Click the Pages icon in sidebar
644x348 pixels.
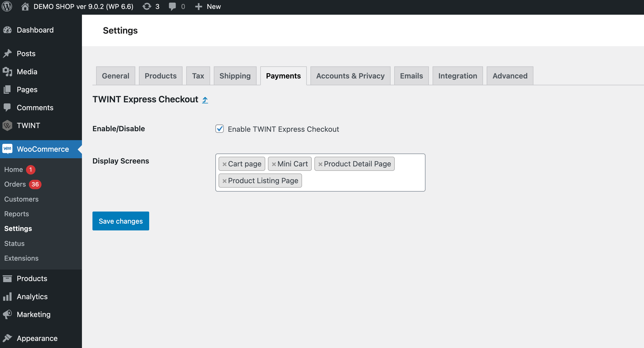pos(7,89)
